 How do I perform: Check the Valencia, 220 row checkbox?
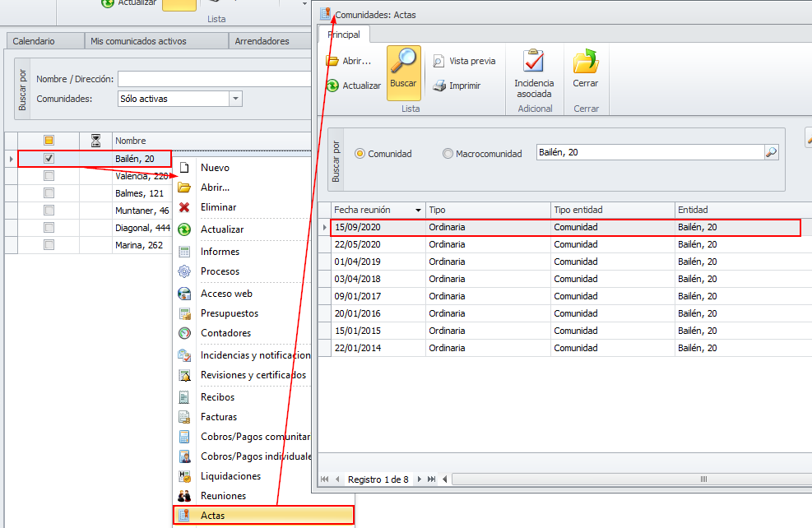point(49,176)
